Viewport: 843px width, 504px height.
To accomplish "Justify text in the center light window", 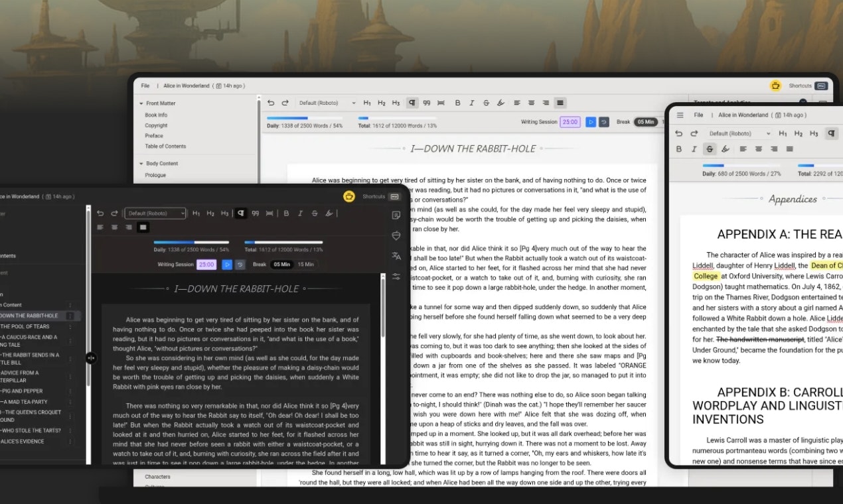I will 560,103.
